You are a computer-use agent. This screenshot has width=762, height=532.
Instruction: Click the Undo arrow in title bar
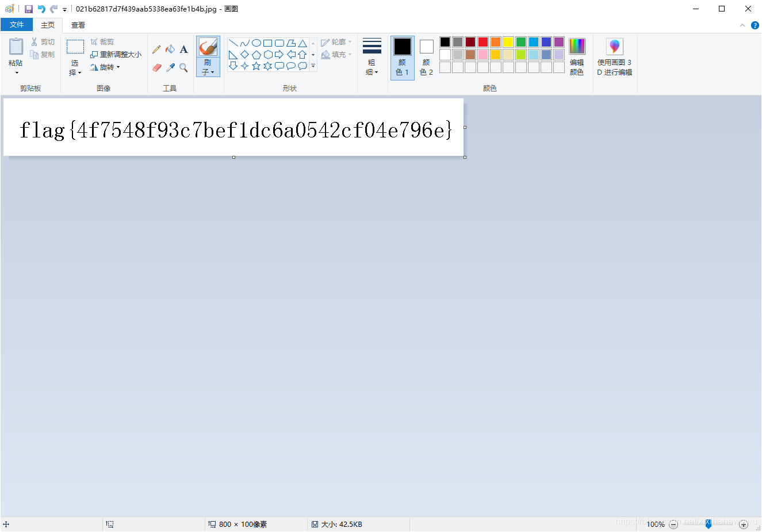(41, 9)
